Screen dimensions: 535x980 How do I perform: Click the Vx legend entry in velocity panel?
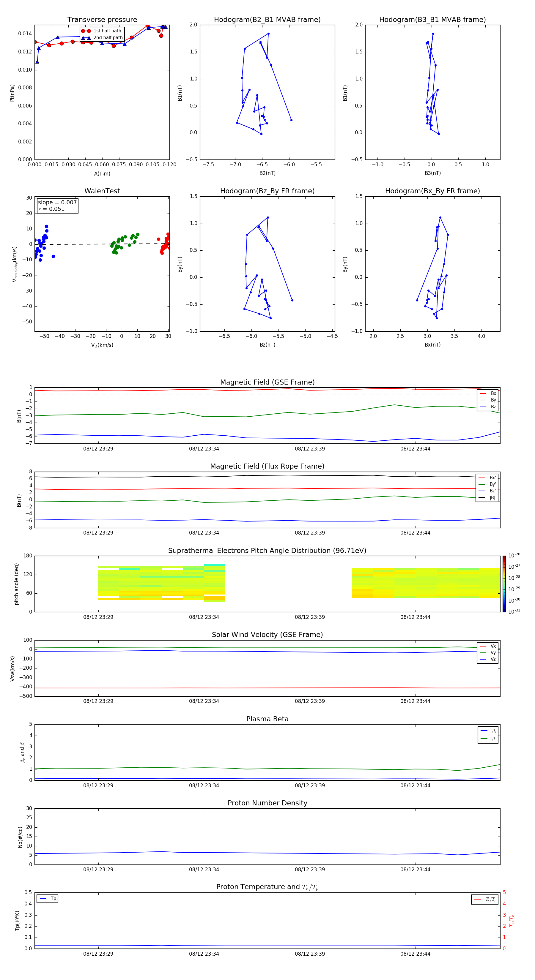[x=488, y=646]
